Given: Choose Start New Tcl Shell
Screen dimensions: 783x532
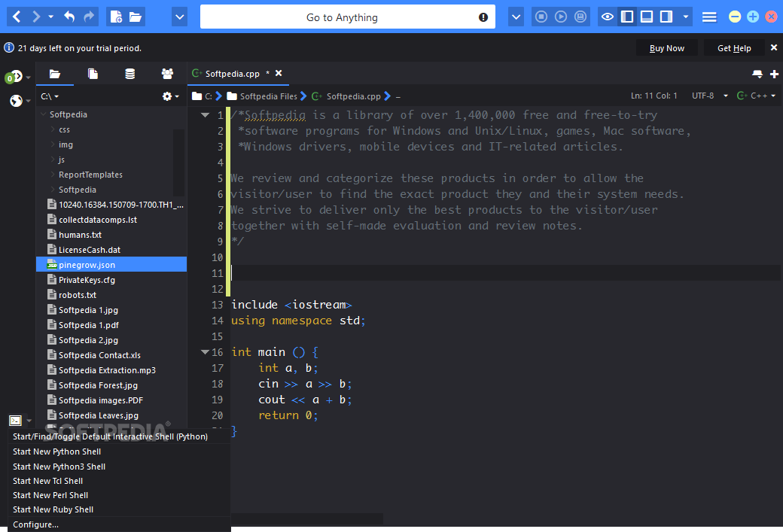Looking at the screenshot, I should [120, 481].
